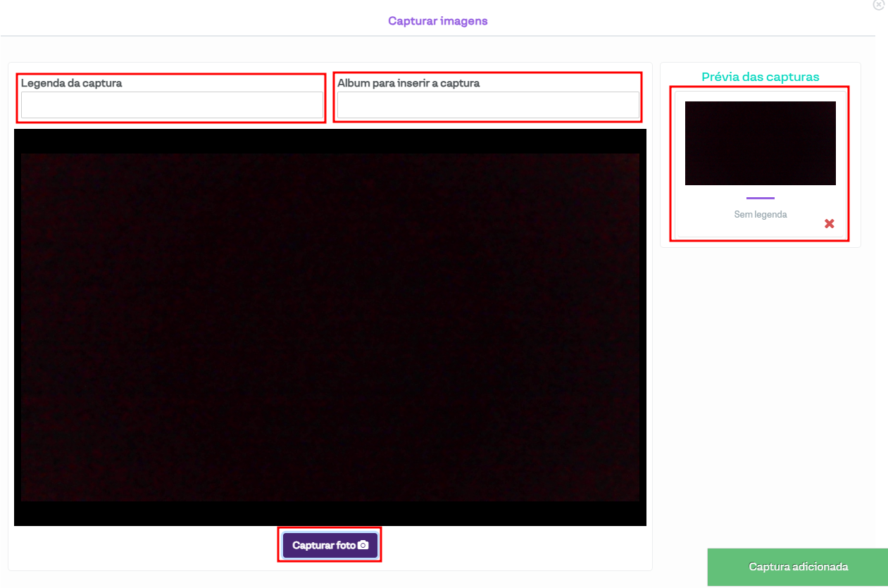
Task: Close the Capturar imagens dialog
Action: [878, 4]
